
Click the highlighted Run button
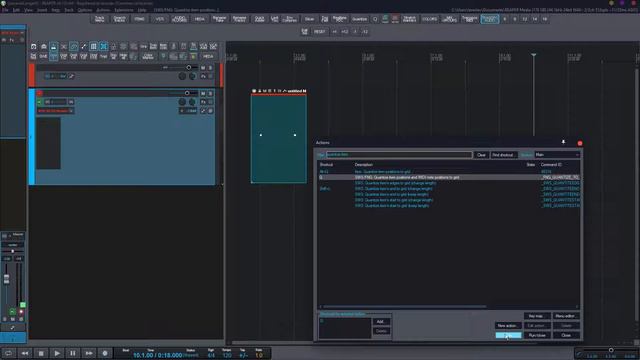coord(508,336)
